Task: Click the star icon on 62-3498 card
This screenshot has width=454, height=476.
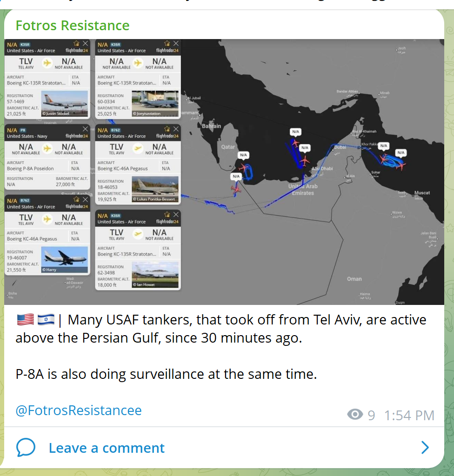Action: (167, 215)
